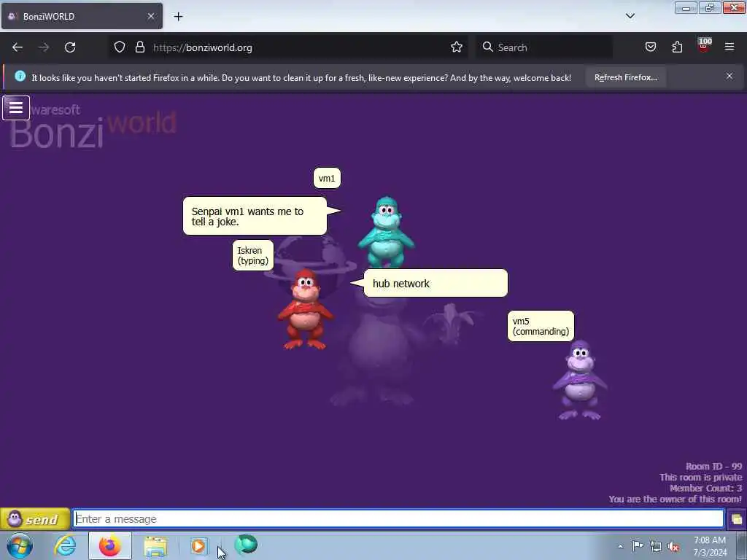Save page to Pocket
The image size is (747, 560).
click(650, 47)
